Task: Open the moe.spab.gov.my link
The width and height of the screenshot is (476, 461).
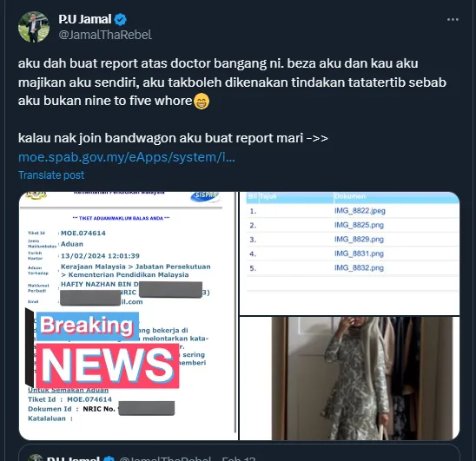Action: point(127,157)
